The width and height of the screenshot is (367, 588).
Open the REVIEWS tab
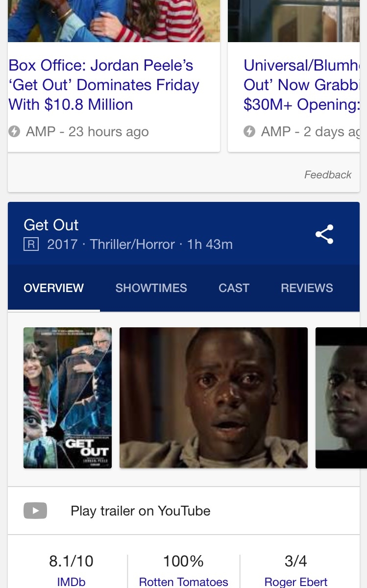(307, 288)
